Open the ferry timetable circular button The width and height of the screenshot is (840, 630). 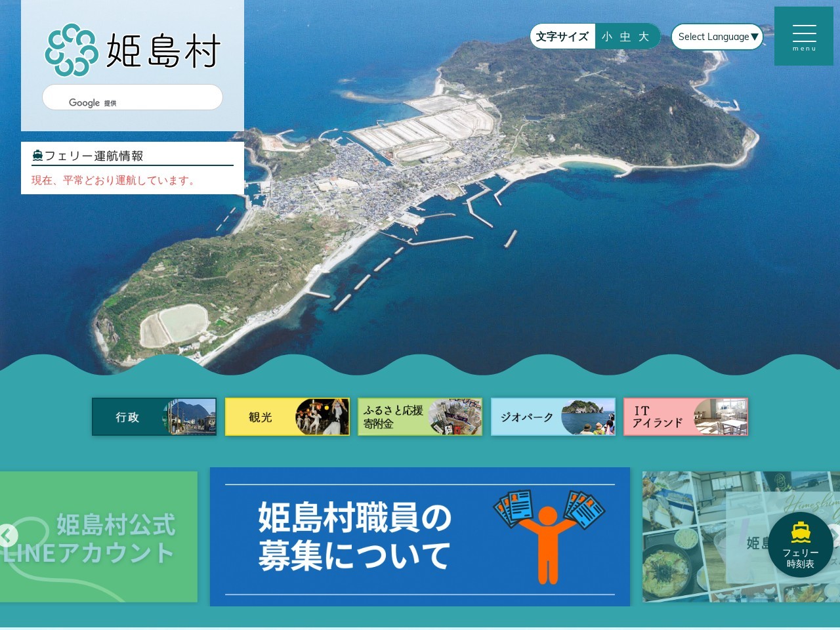point(801,545)
